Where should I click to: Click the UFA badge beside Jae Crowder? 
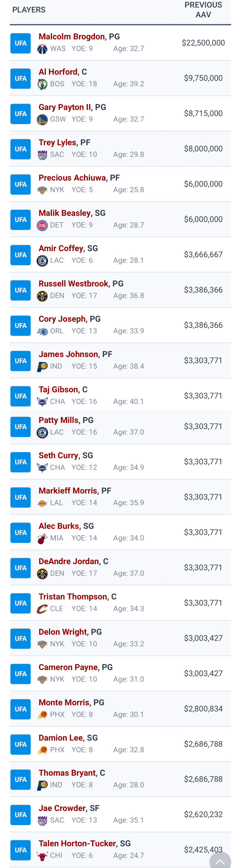21,815
